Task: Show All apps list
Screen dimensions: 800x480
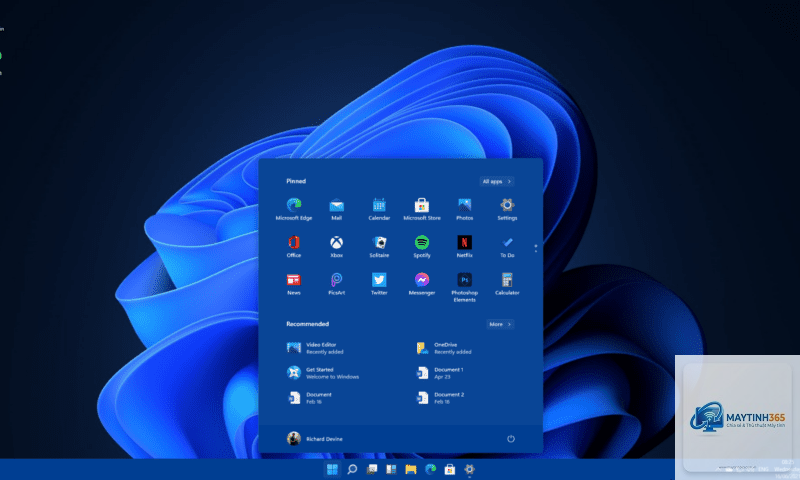Action: 496,181
